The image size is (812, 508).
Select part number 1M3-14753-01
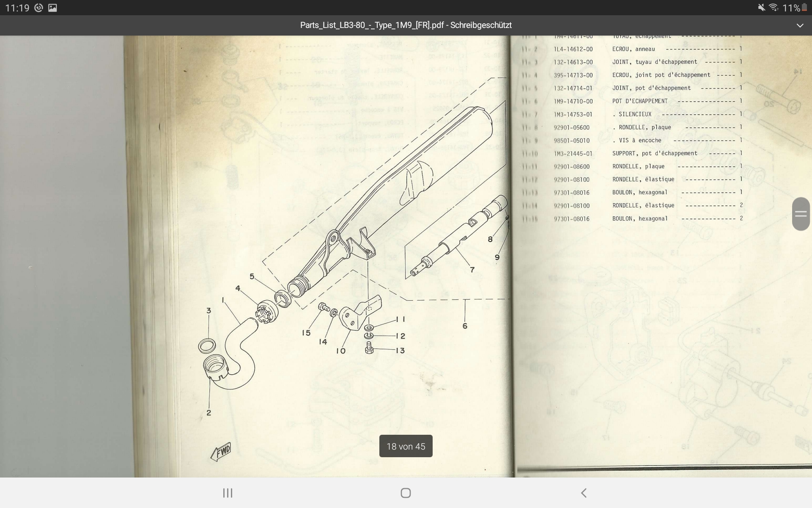tap(573, 115)
